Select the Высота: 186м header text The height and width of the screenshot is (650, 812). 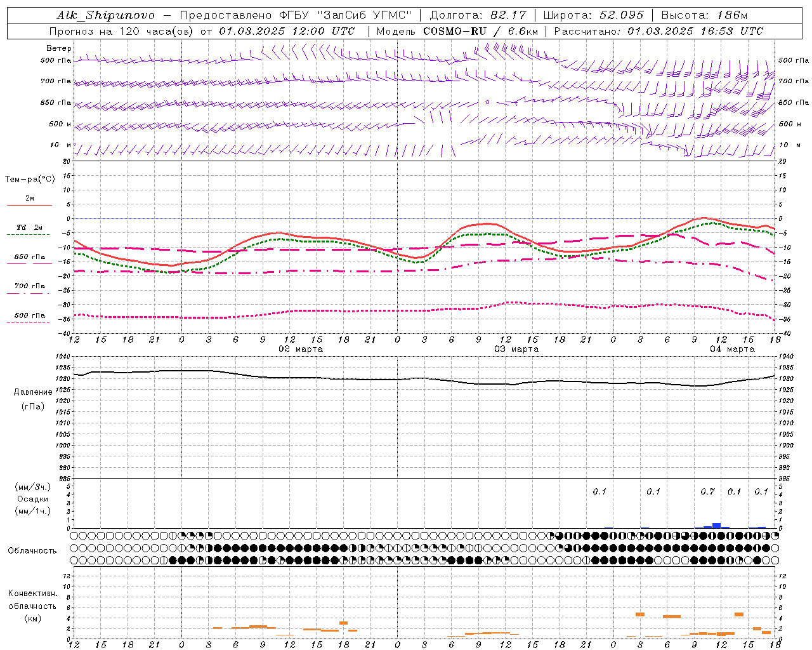[x=704, y=15]
